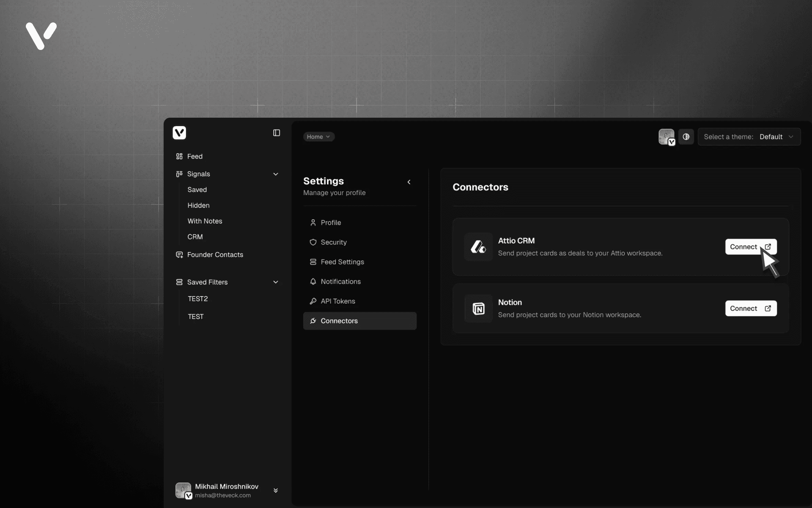Open the API Tokens settings tab
The width and height of the screenshot is (812, 508).
pos(337,301)
